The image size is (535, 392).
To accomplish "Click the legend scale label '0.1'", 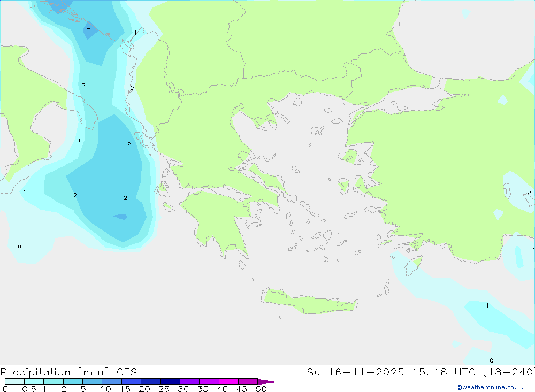I will 9,389.
